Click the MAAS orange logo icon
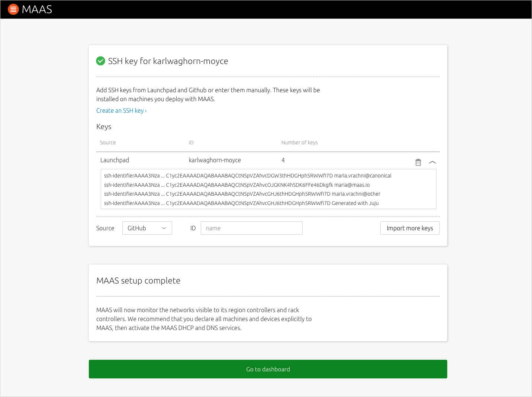Viewport: 532px width, 397px height. coord(13,9)
